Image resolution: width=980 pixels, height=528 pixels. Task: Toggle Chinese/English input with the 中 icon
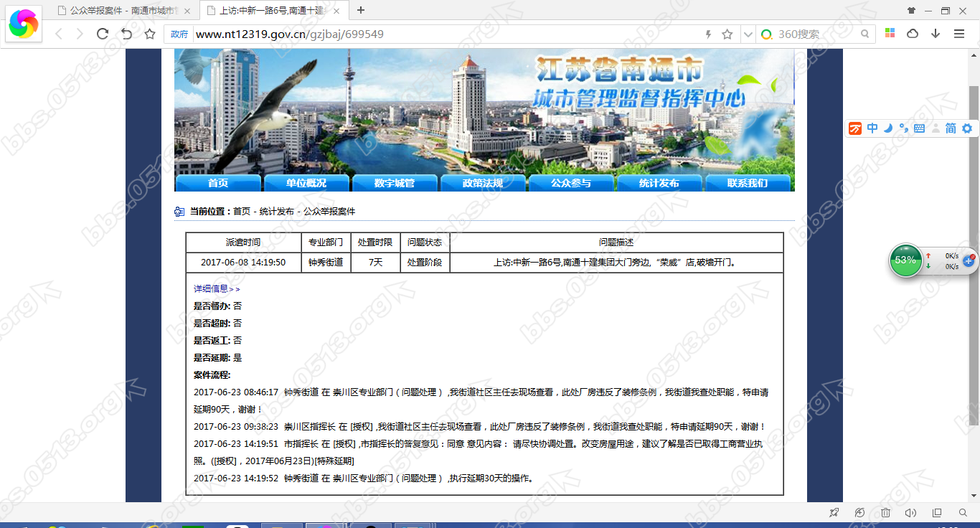coord(872,128)
